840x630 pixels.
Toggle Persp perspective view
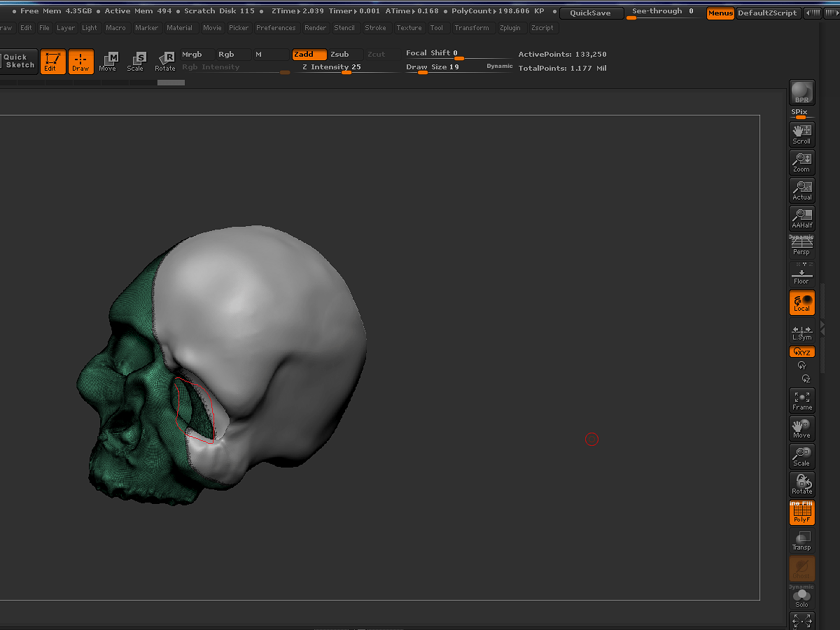point(802,246)
